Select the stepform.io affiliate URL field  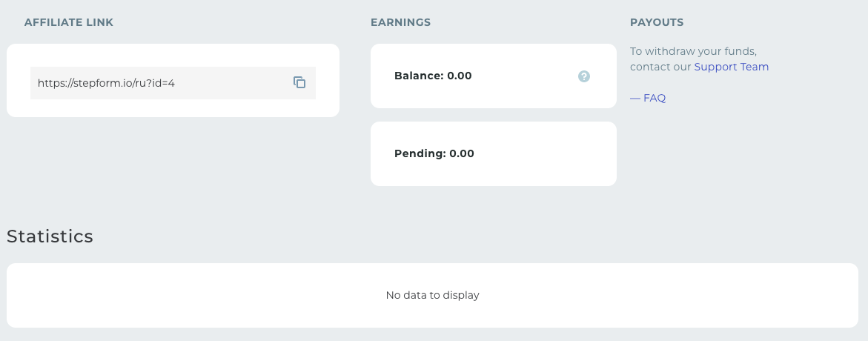pos(173,83)
